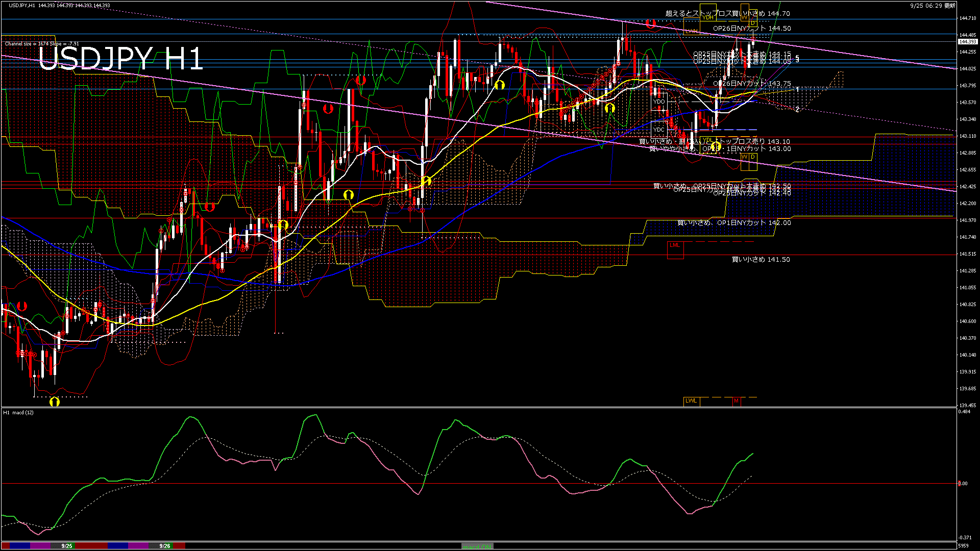This screenshot has width=980, height=551.
Task: Click the OP26日NYカット 144.50 label
Action: pyautogui.click(x=752, y=29)
